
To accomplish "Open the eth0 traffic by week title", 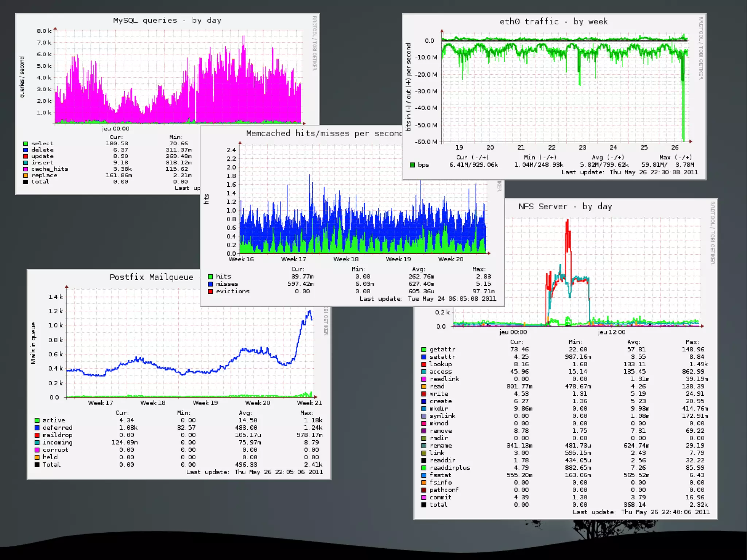I will click(x=553, y=22).
